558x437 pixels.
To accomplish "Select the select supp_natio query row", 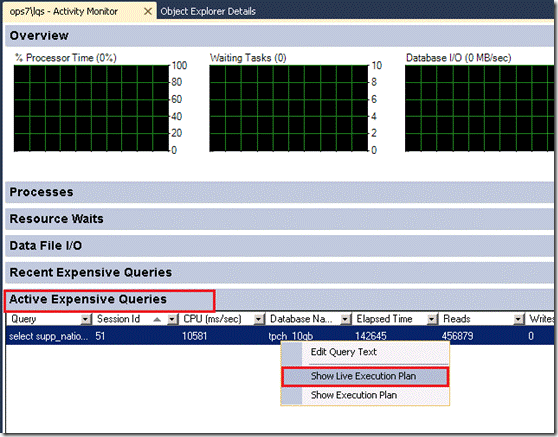I will click(279, 336).
